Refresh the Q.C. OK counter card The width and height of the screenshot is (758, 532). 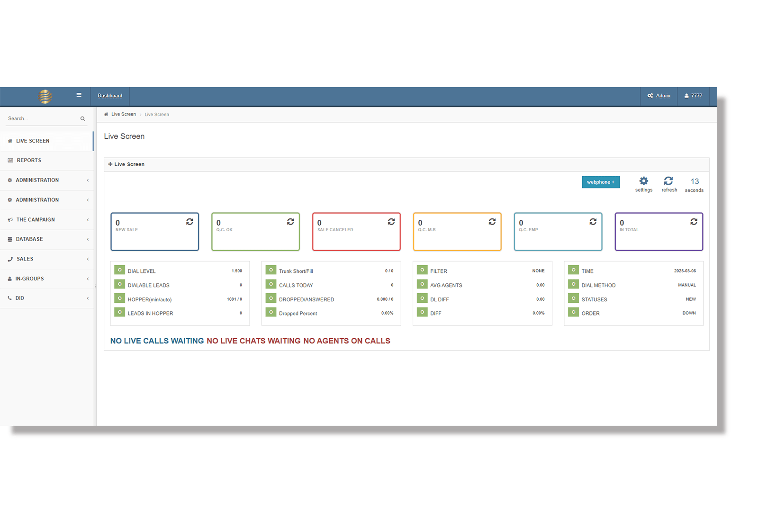tap(290, 221)
